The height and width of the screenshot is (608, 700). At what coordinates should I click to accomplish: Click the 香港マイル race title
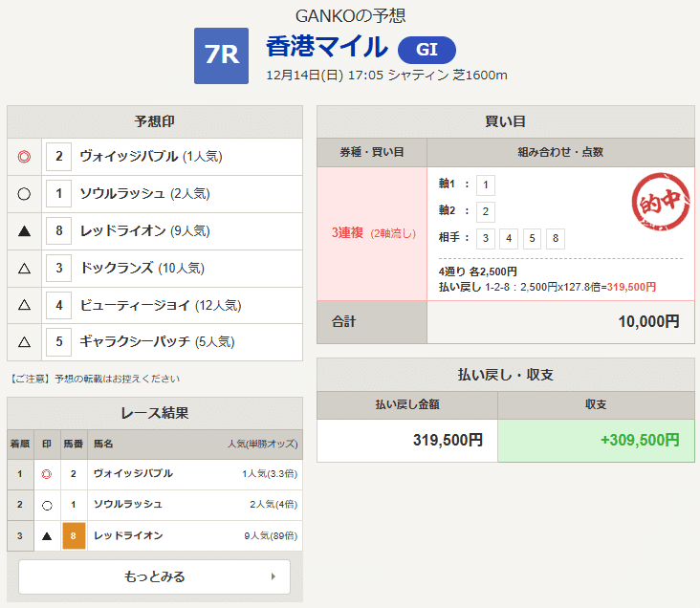coord(326,47)
